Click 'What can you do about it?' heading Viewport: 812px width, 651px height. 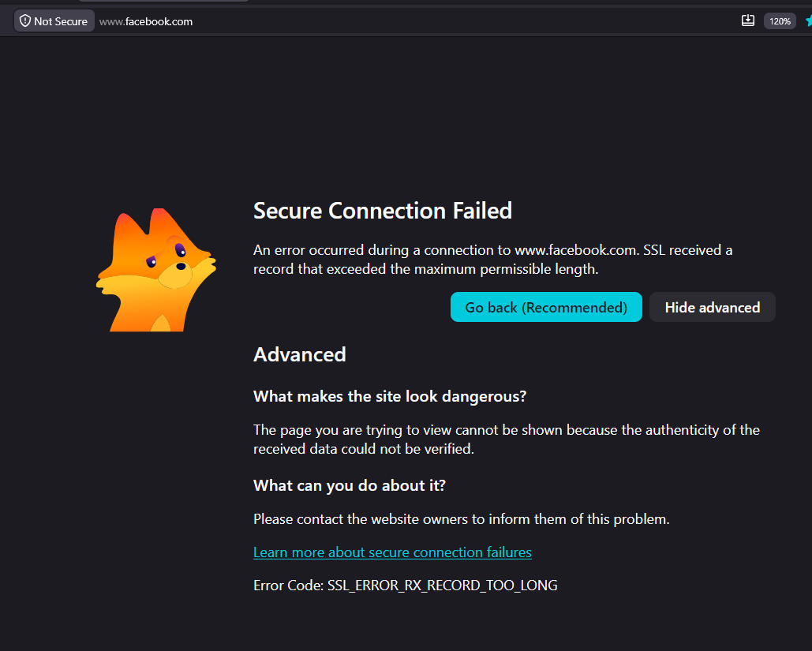[x=349, y=485]
